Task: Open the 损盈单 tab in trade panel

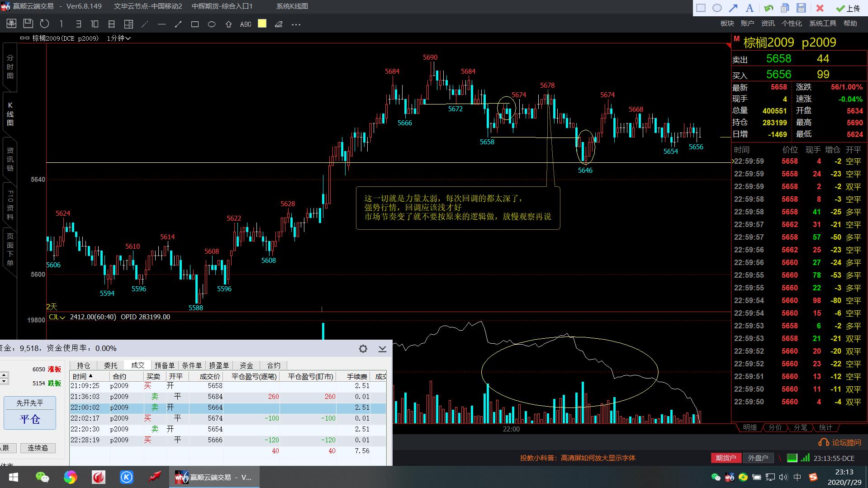Action: 219,365
